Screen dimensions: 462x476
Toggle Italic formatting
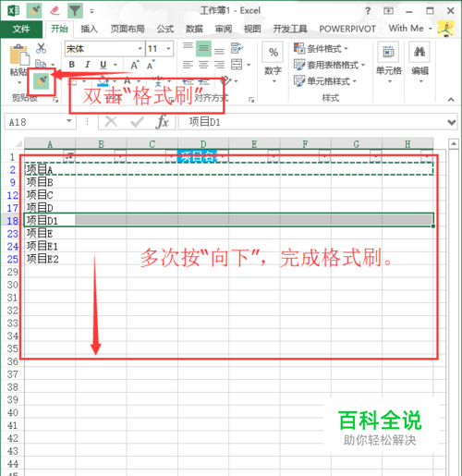coord(88,65)
